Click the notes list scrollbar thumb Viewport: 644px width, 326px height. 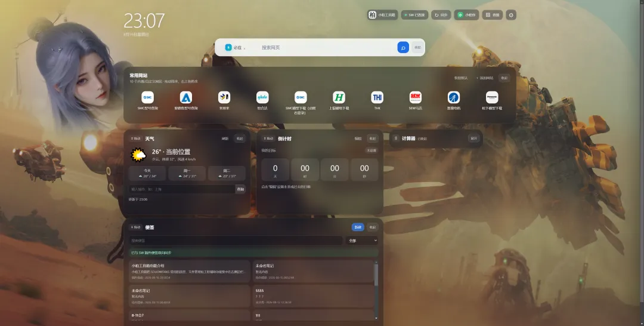coord(376,274)
